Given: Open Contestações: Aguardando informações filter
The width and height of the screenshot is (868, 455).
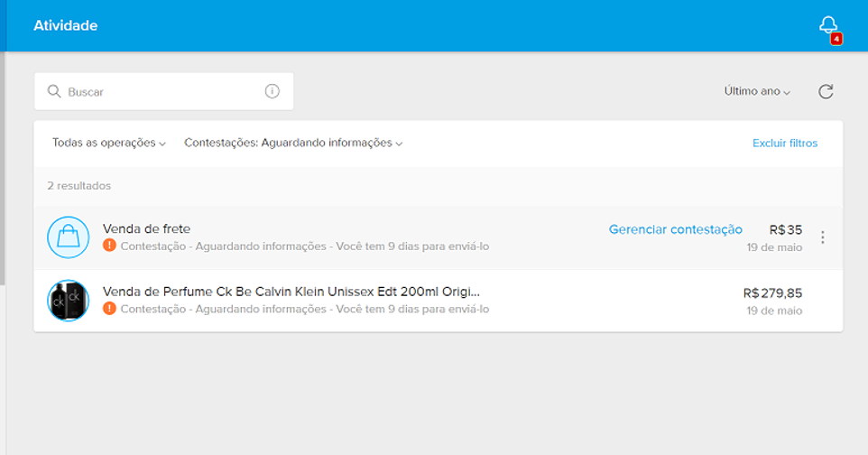Looking at the screenshot, I should (293, 143).
